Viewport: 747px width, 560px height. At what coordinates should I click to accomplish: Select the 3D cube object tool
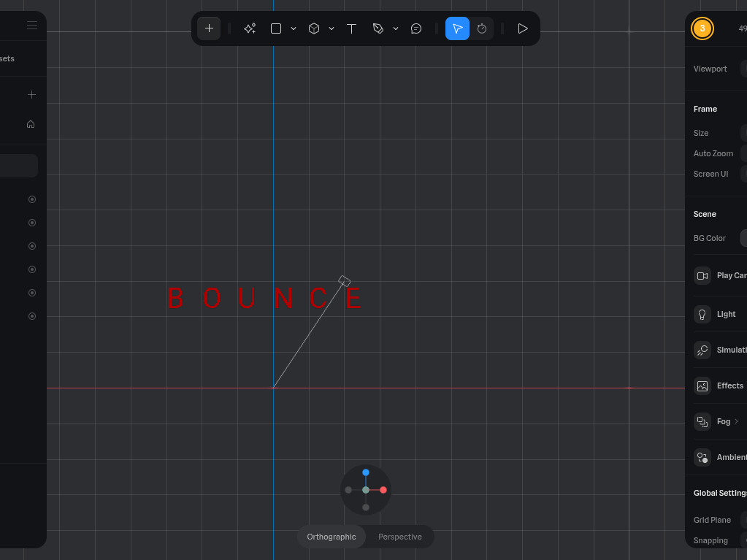pos(314,28)
